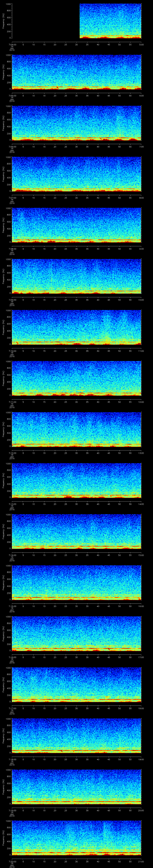
Task: Click the spectrogram panel starting at 7:07:00
Action: coord(77,174)
